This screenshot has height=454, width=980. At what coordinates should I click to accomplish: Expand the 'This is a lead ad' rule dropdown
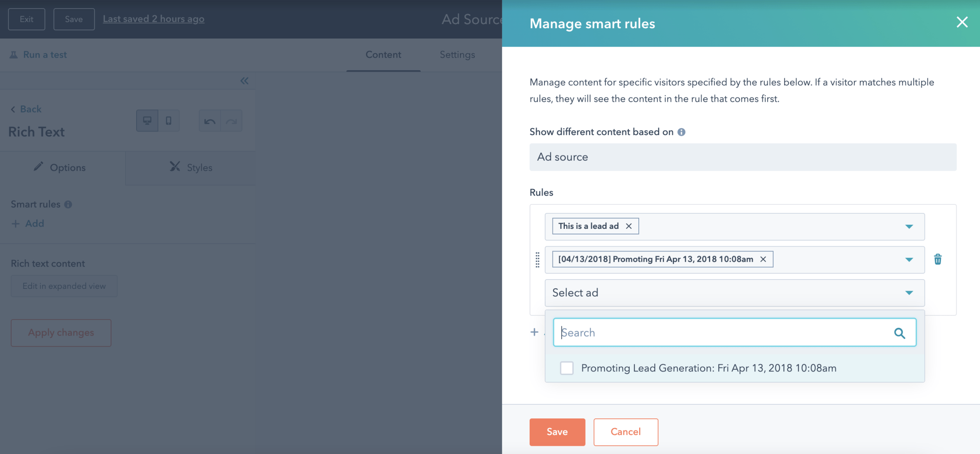909,226
